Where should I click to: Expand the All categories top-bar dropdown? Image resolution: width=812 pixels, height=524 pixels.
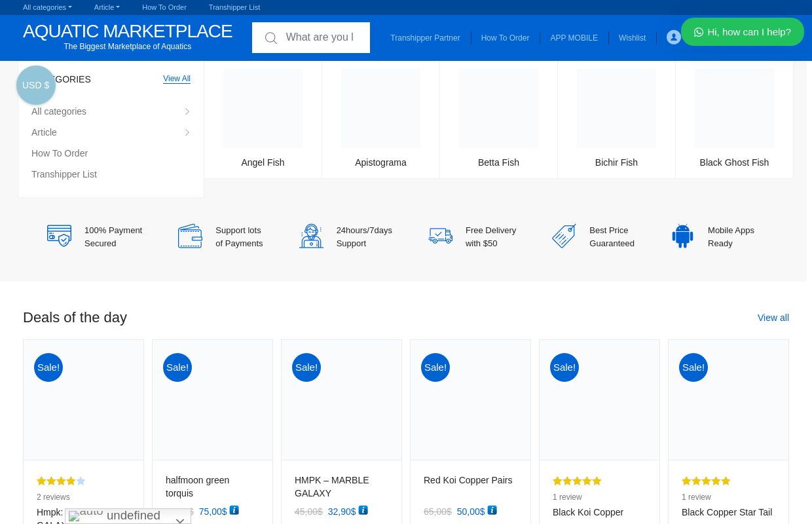47,7
